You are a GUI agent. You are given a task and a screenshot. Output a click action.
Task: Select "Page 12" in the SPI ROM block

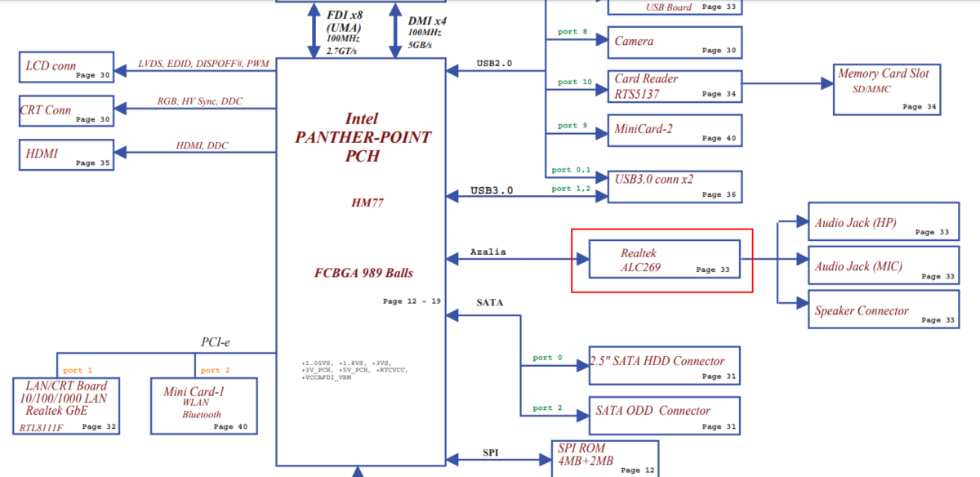(x=636, y=470)
